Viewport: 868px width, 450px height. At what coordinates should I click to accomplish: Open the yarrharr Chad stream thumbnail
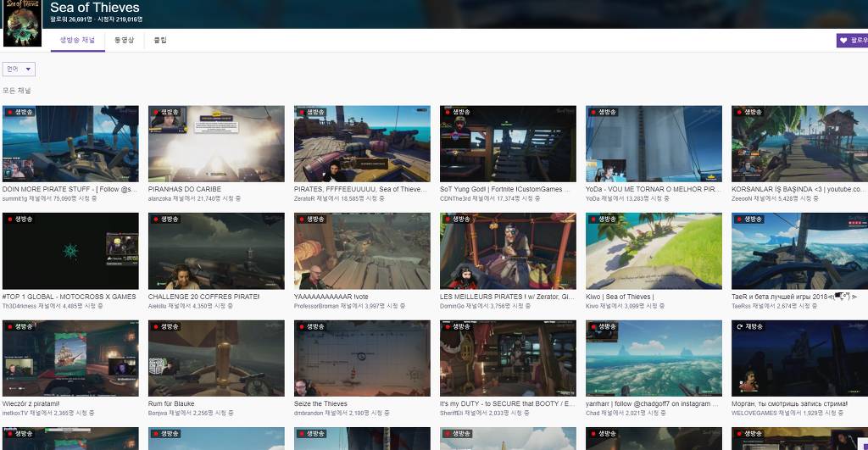654,358
